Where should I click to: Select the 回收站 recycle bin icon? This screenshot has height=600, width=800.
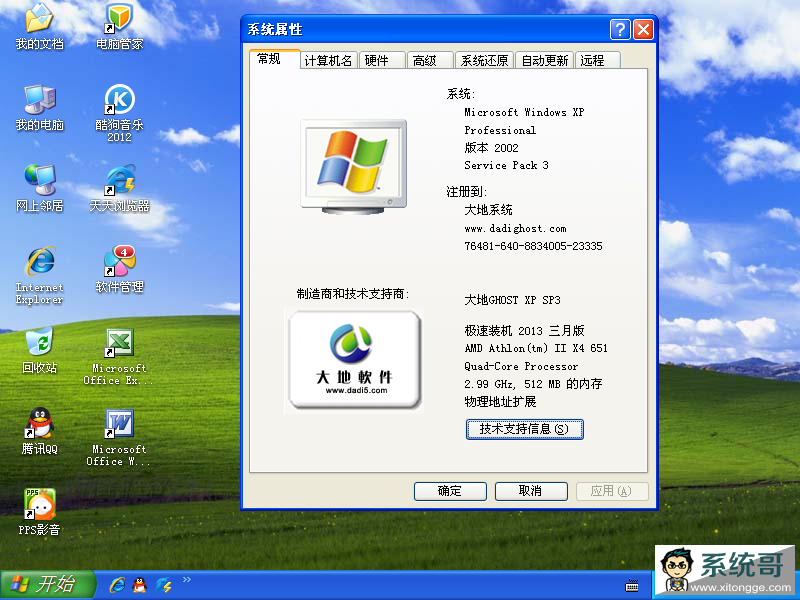pyautogui.click(x=39, y=350)
